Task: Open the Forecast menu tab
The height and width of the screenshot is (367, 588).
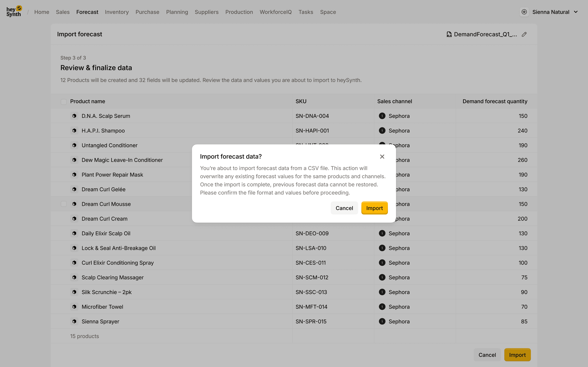Action: point(87,12)
